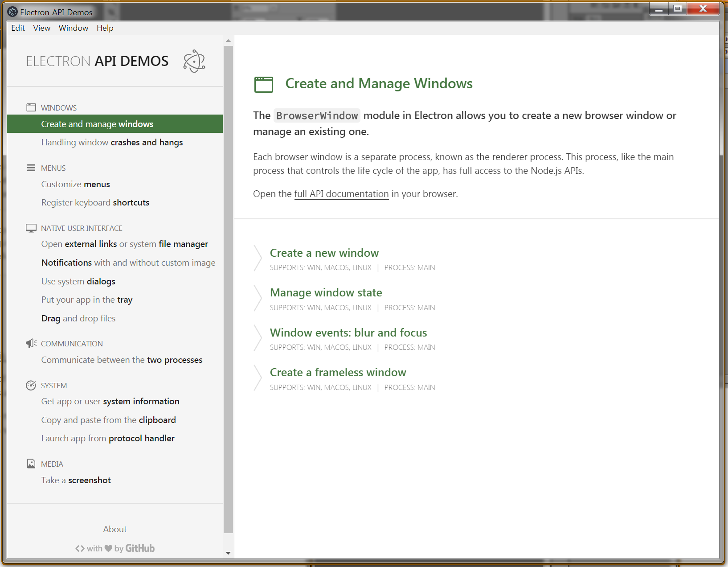Image resolution: width=728 pixels, height=567 pixels.
Task: Open the Help menu
Action: click(x=105, y=28)
